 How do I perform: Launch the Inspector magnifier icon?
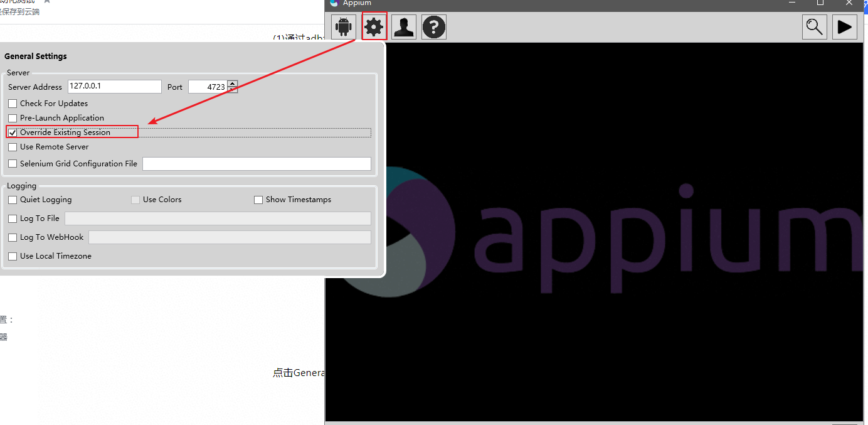coord(815,27)
